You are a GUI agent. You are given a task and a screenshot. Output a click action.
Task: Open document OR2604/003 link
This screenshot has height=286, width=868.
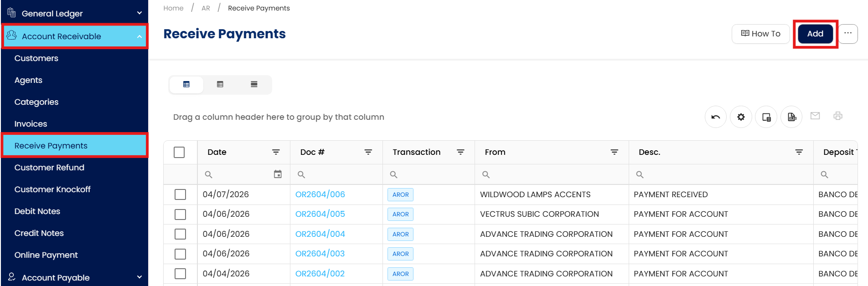(x=320, y=254)
